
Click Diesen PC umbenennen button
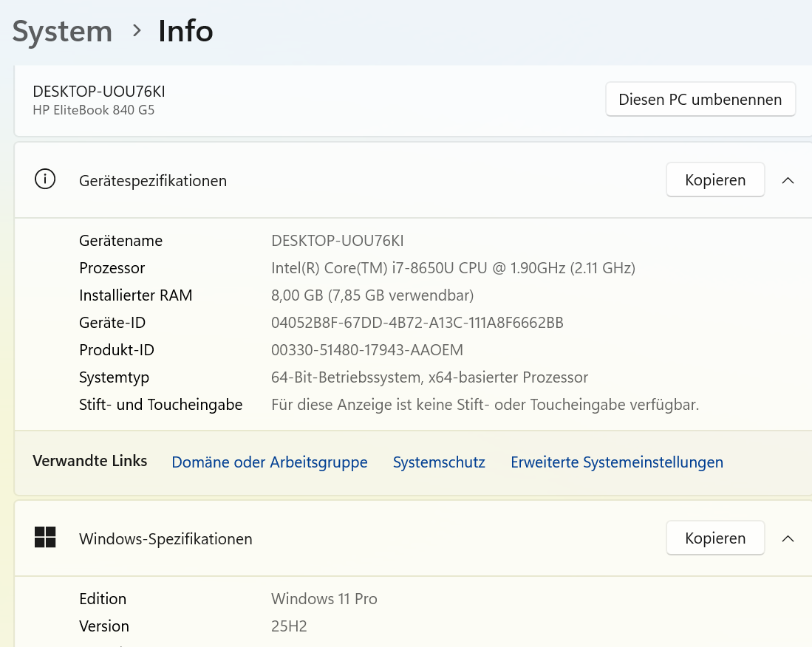(700, 100)
